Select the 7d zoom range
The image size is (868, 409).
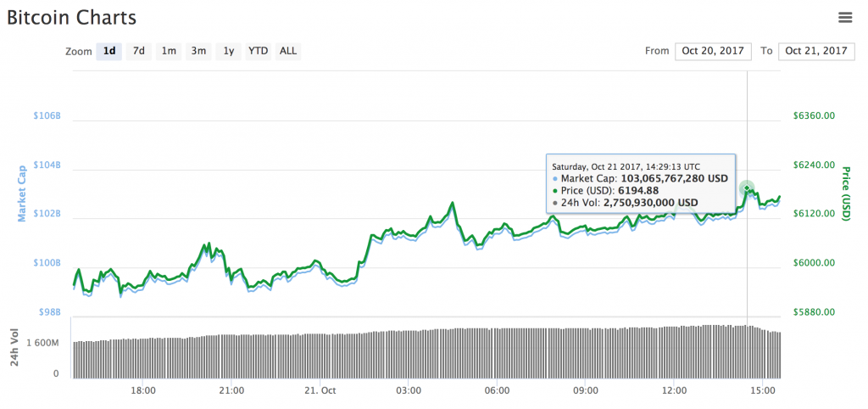[138, 51]
